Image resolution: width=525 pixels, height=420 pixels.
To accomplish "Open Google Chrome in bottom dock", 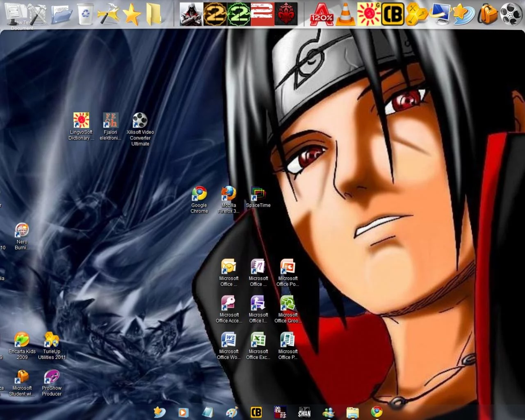I will (377, 412).
